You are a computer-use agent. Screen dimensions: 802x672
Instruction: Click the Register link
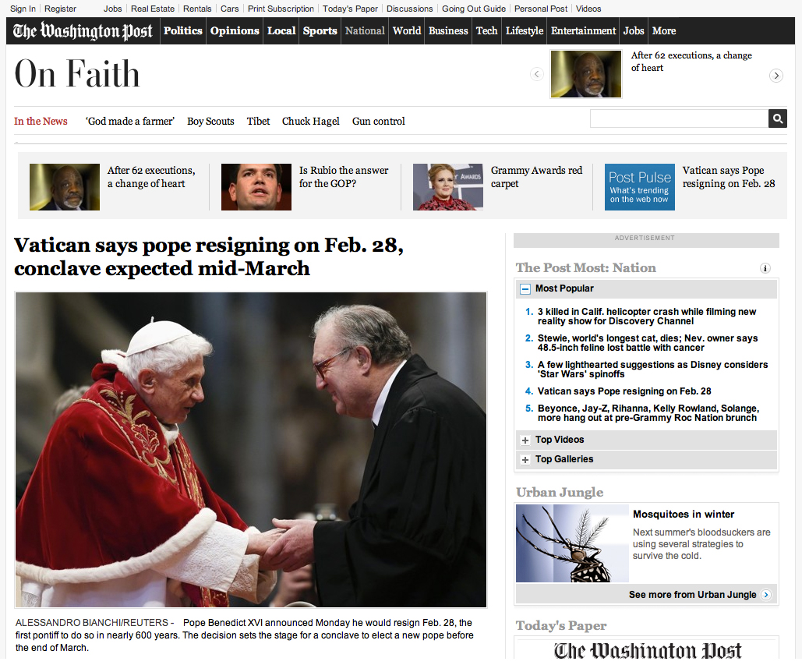click(60, 9)
